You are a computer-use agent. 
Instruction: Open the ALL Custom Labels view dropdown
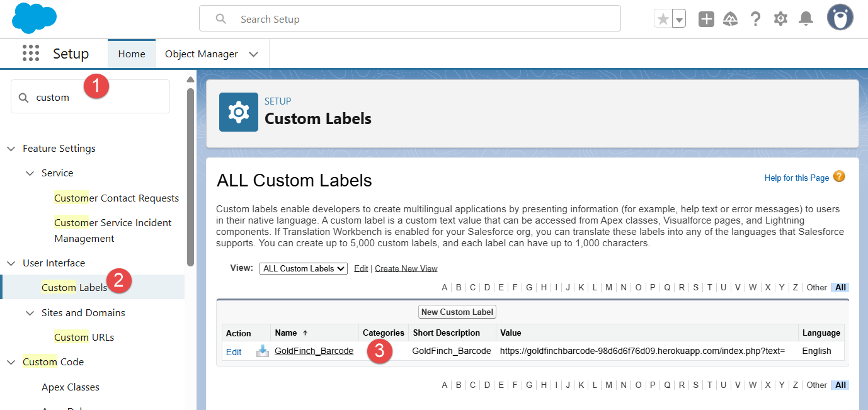[304, 268]
